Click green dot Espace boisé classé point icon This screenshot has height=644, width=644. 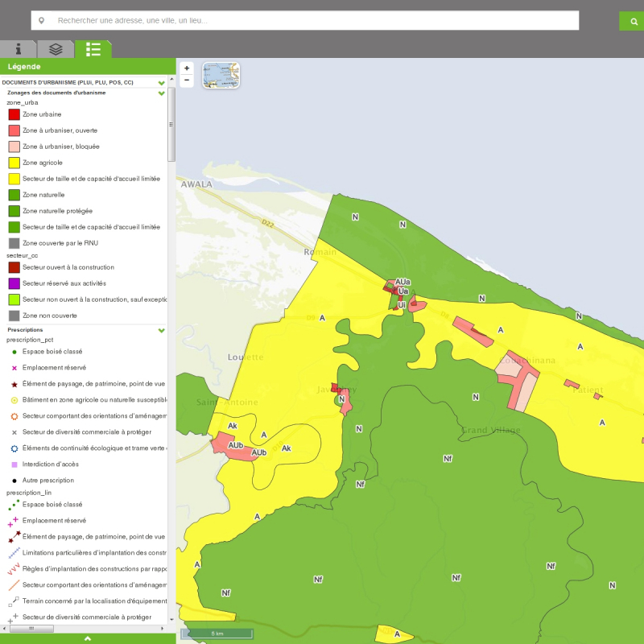[14, 352]
